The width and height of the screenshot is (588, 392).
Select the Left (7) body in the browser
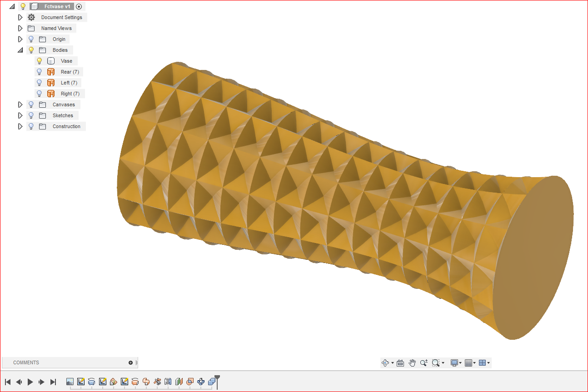pos(69,82)
